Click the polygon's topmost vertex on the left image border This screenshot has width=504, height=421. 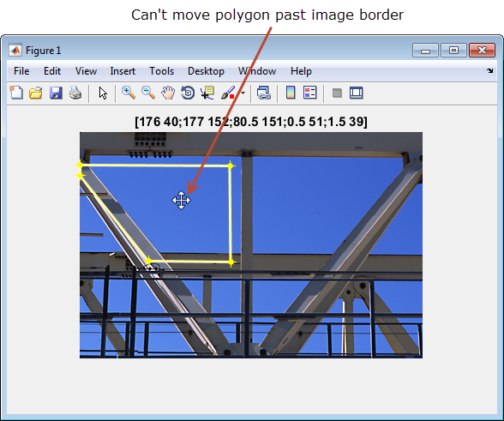click(80, 165)
